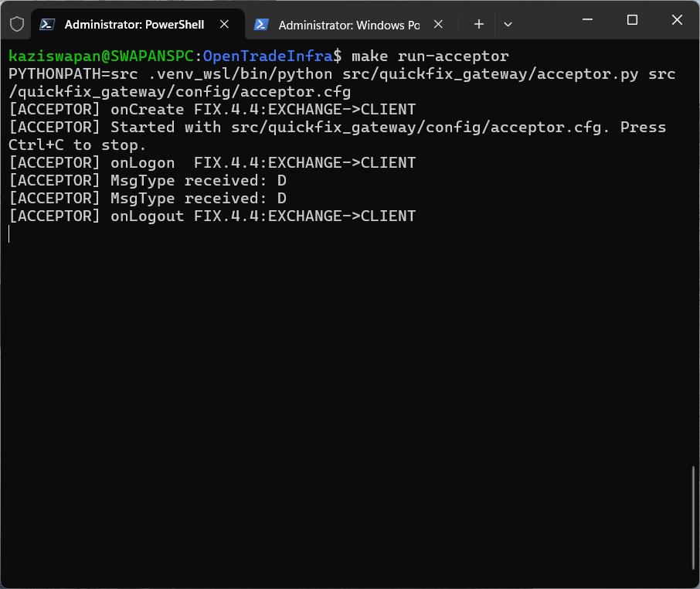This screenshot has height=589, width=700.
Task: Click the shield icon in the title bar
Action: (x=15, y=23)
